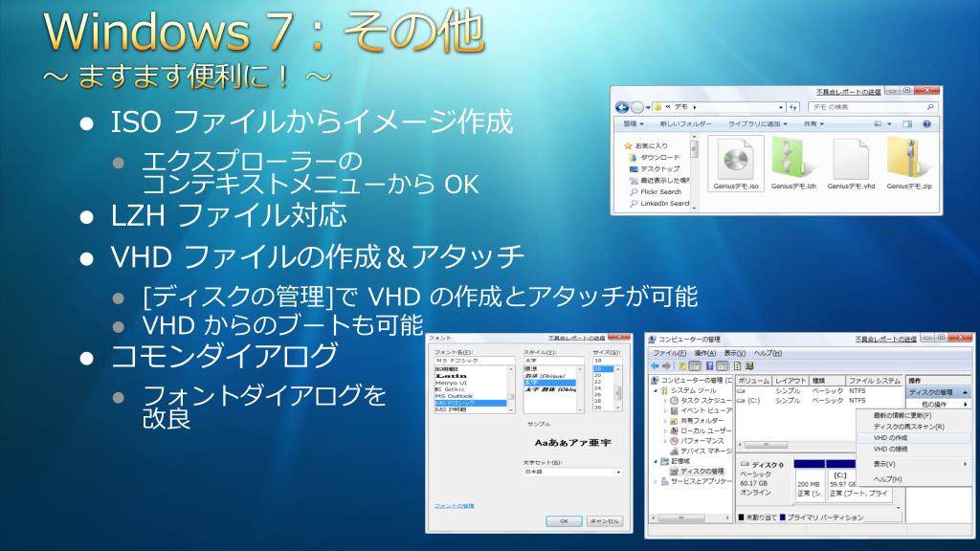Select パフォーマンス in the tree
The image size is (980, 551).
697,440
